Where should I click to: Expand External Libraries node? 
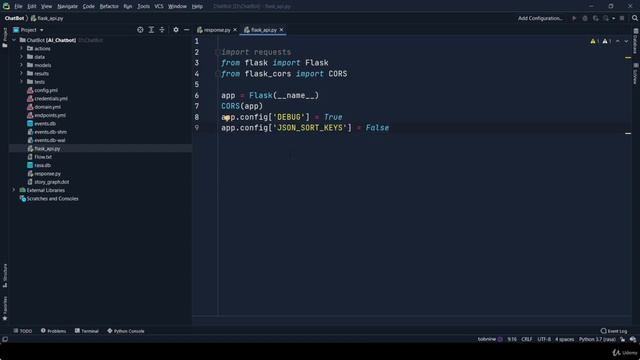[x=14, y=190]
